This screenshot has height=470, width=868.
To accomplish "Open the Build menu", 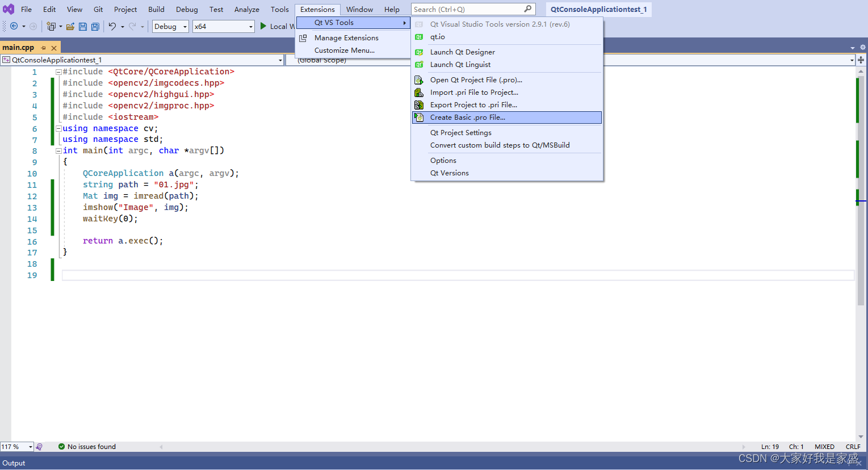I will 156,9.
